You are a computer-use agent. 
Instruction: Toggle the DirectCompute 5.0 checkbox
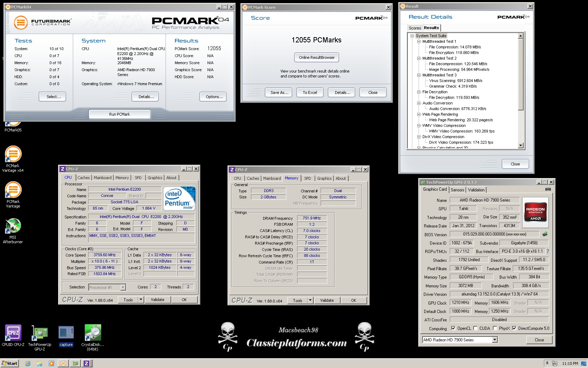point(514,328)
